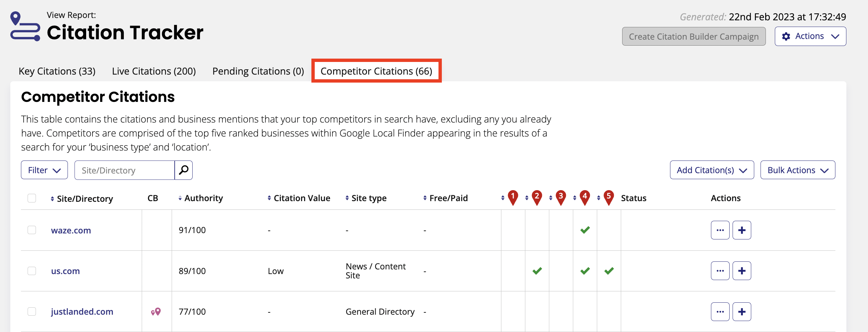Click the red numbered pin 5 column icon
The image size is (868, 332).
tap(608, 196)
